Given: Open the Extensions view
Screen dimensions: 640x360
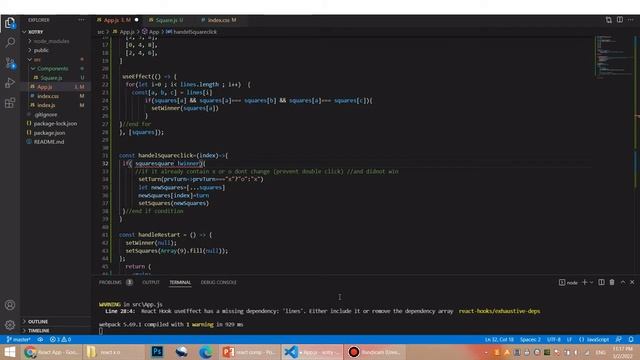Looking at the screenshot, I should click(x=10, y=102).
